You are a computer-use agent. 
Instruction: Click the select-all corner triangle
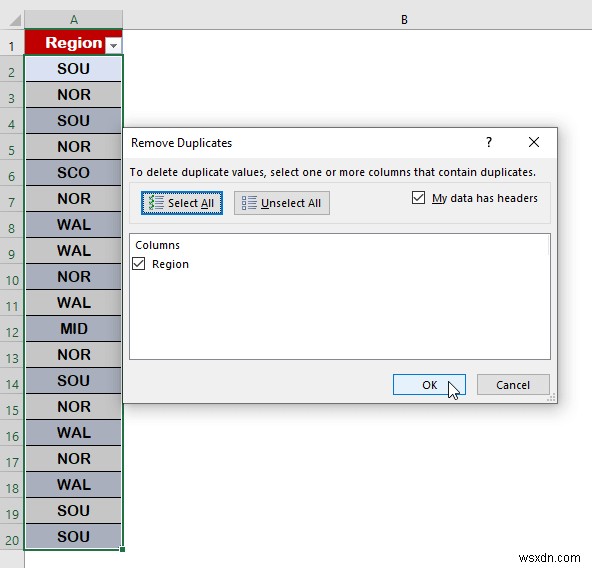[14, 20]
